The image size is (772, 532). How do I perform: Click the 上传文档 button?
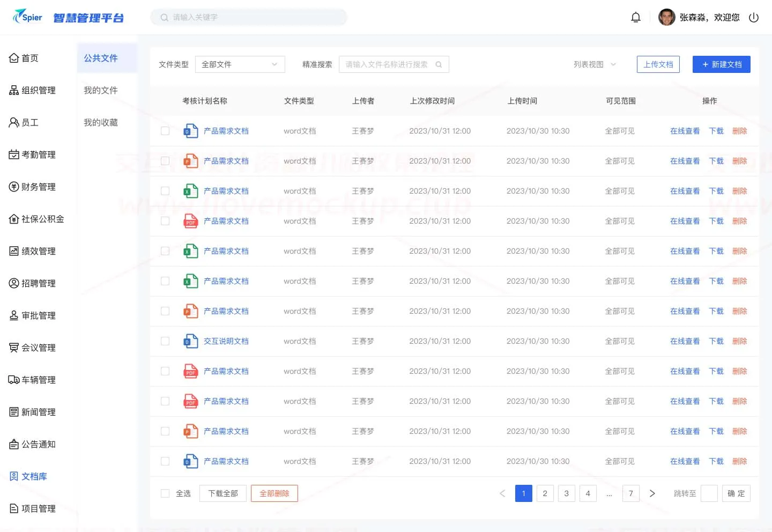(x=658, y=64)
